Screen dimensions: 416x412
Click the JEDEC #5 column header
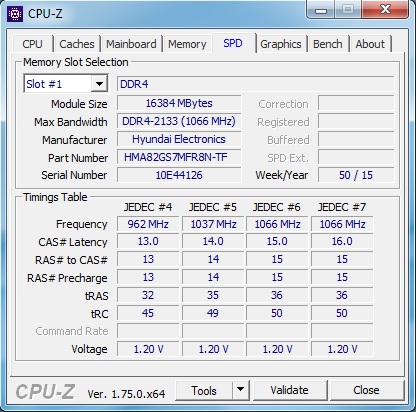213,207
